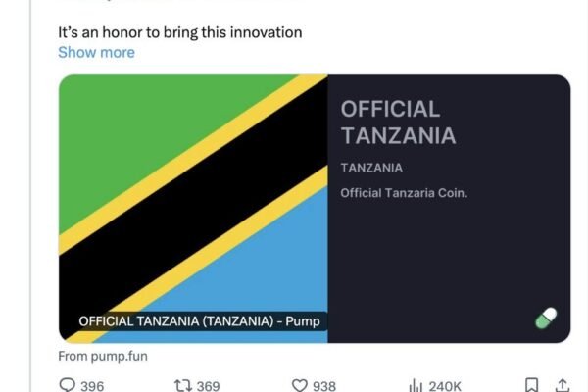
Task: Click the green pump.fun pill logo
Action: tap(546, 318)
